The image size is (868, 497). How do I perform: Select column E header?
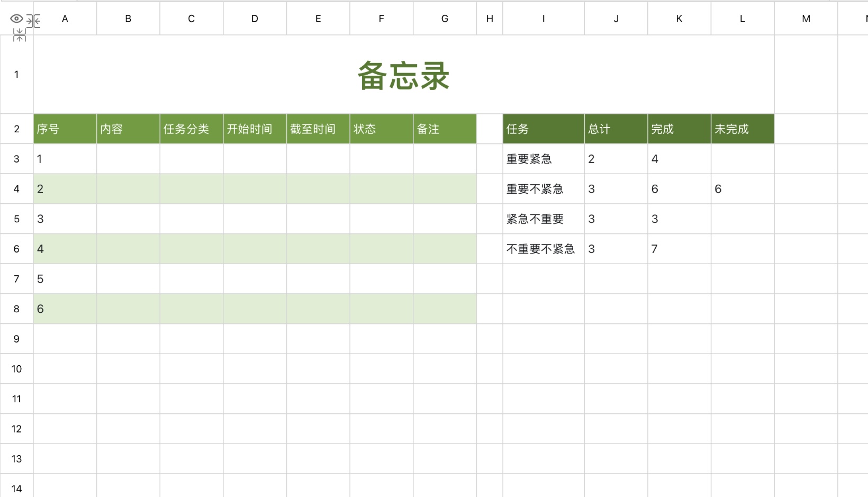[x=318, y=19]
